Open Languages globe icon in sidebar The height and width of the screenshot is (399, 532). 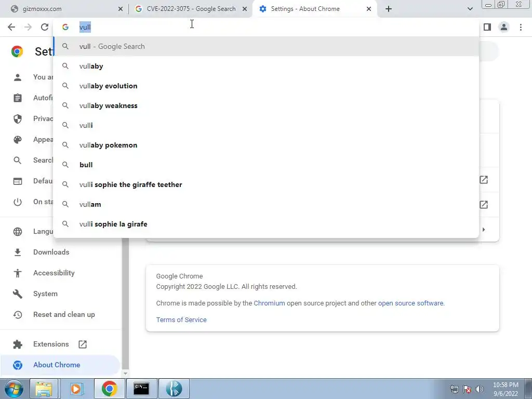pyautogui.click(x=18, y=231)
